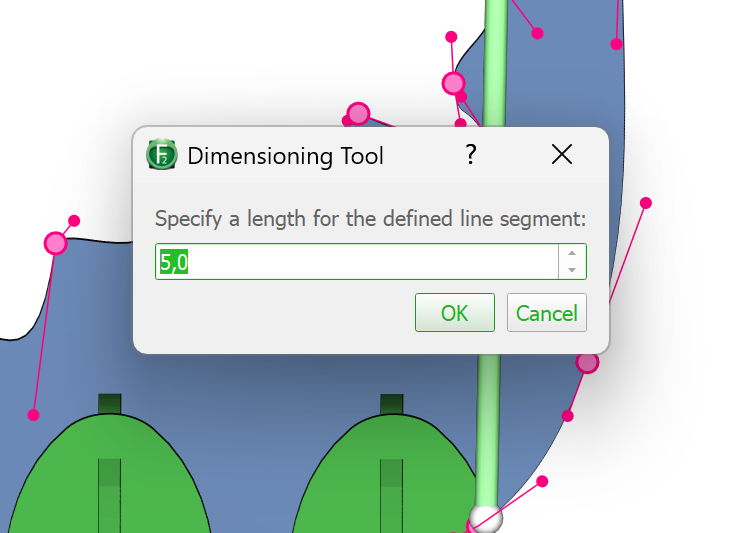Confirm the length with OK button

455,313
